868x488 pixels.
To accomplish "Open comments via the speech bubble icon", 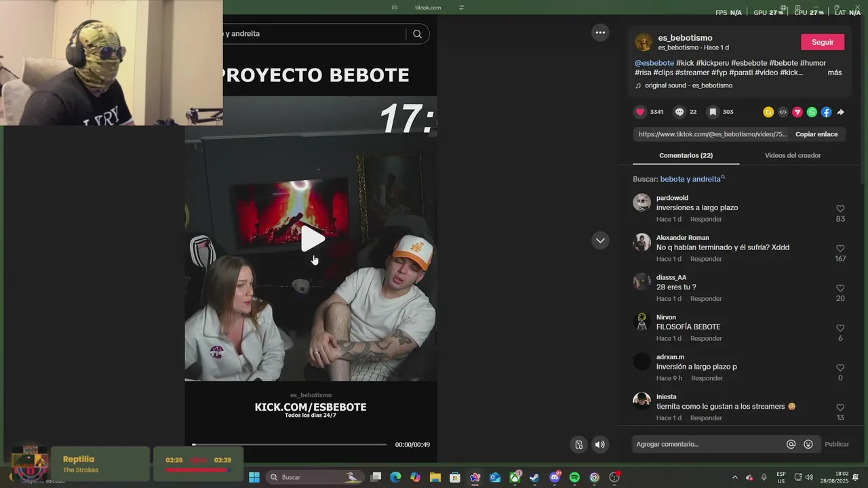I will 679,112.
